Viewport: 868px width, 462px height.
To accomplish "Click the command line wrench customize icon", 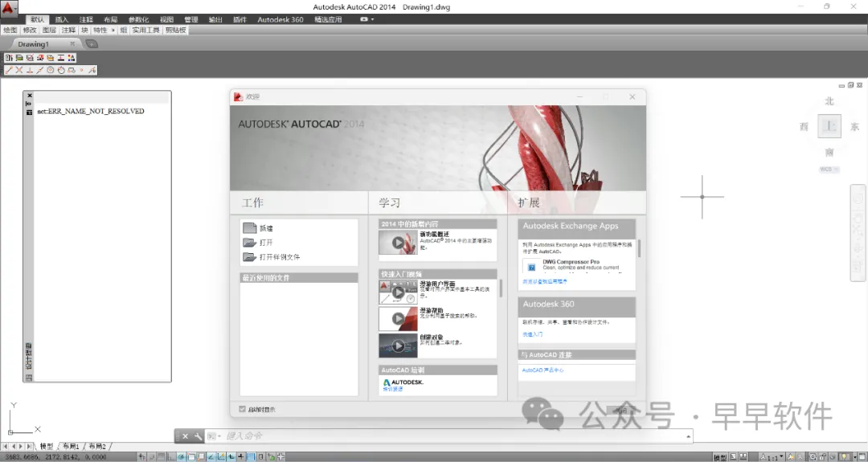I will click(x=198, y=436).
